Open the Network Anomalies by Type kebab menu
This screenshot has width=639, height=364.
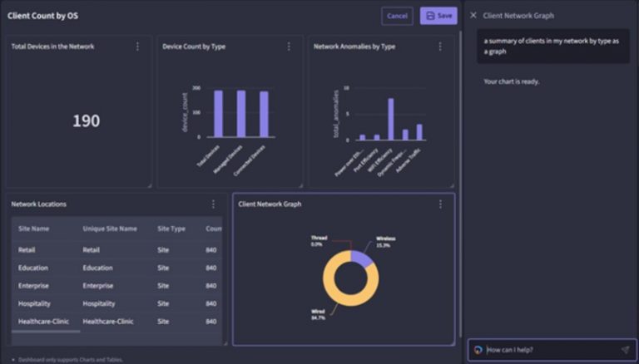[x=439, y=47]
